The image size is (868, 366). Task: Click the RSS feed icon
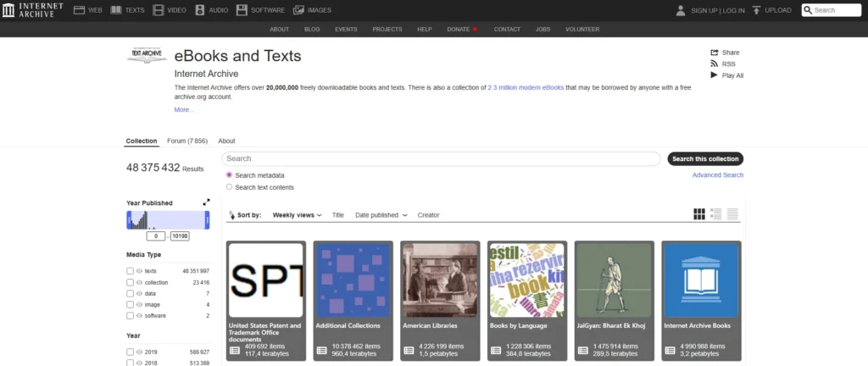pyautogui.click(x=714, y=64)
